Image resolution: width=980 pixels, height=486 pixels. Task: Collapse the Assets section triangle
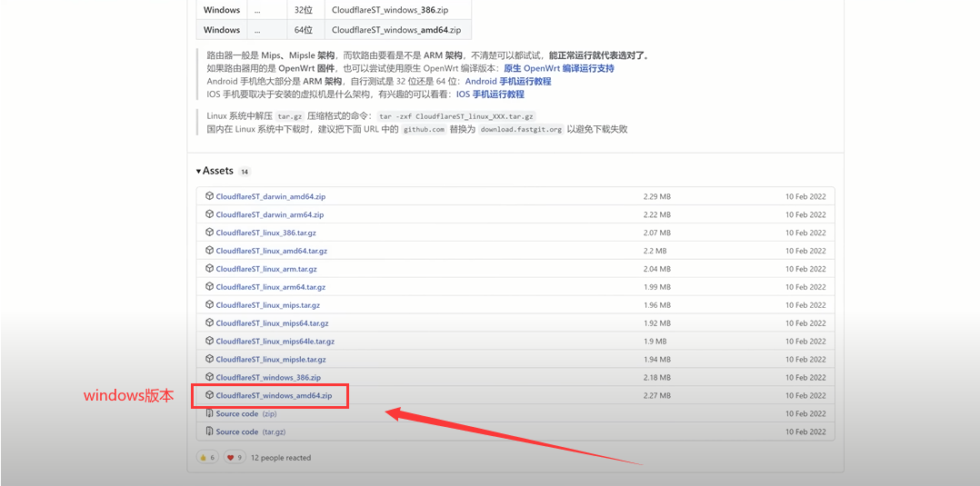pos(199,171)
